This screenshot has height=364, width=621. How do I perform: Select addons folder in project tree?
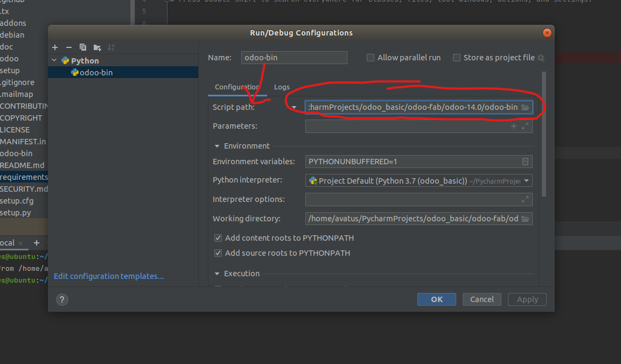click(x=13, y=23)
